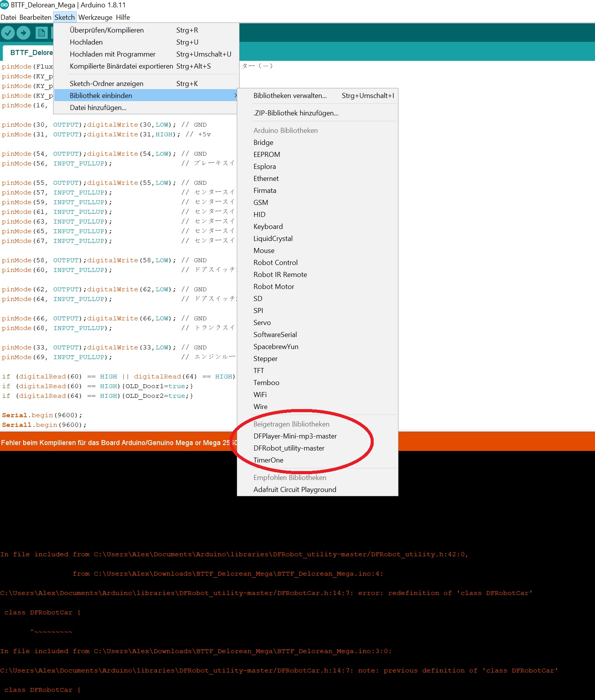The height and width of the screenshot is (700, 595).
Task: Include the Firmata library
Action: pos(317,191)
